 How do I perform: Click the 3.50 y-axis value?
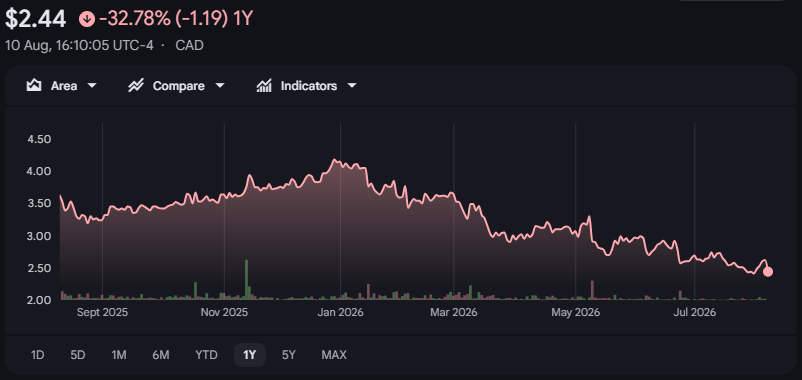click(x=39, y=203)
